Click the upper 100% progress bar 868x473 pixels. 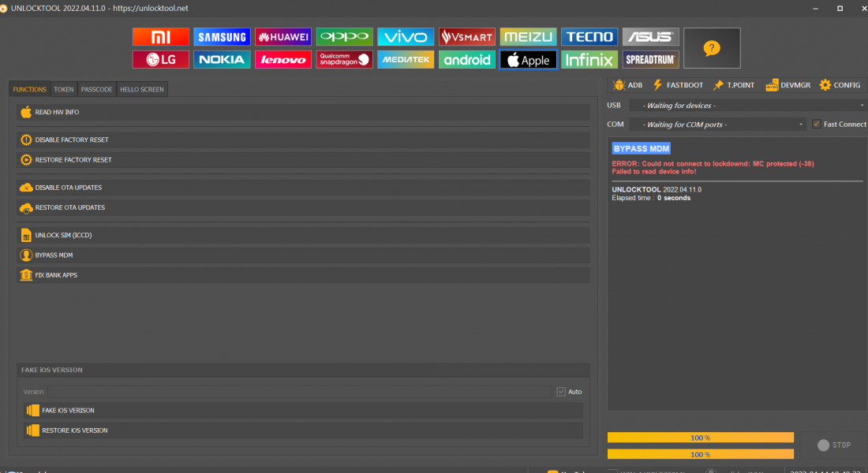[x=700, y=438]
